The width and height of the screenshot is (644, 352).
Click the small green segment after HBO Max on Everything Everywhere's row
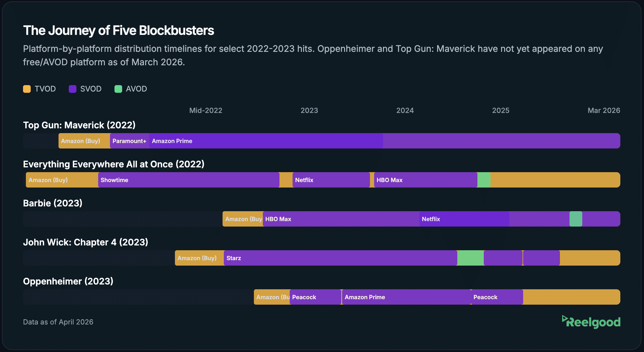pos(483,180)
